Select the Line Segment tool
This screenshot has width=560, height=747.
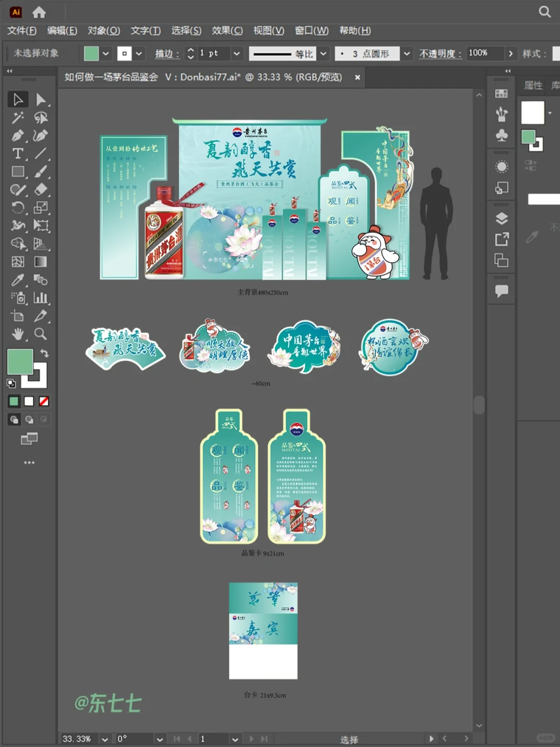click(41, 154)
